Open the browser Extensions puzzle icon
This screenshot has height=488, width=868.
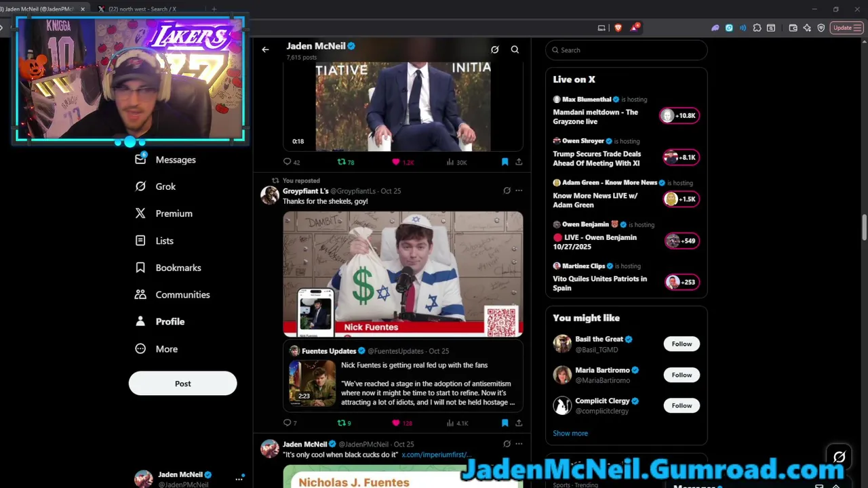point(757,28)
